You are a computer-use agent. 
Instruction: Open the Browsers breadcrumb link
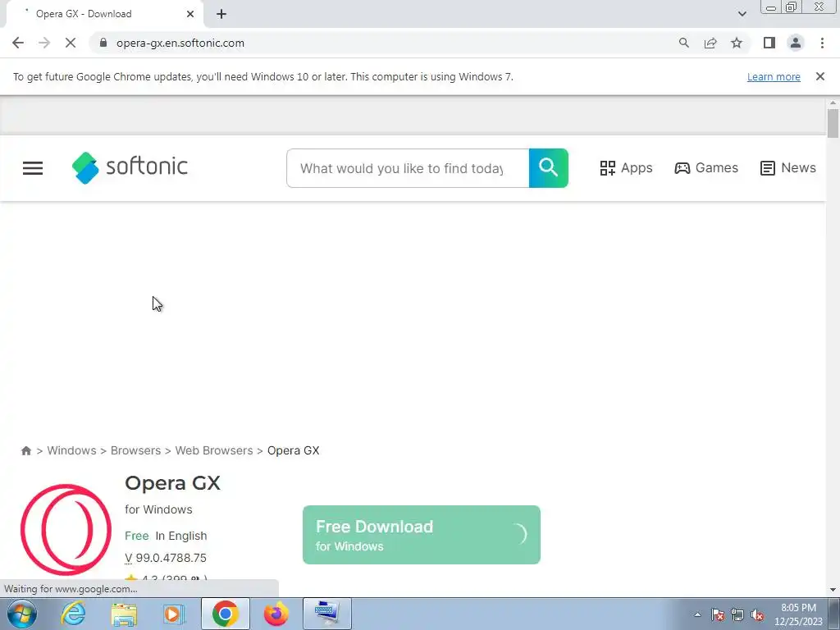coord(135,450)
